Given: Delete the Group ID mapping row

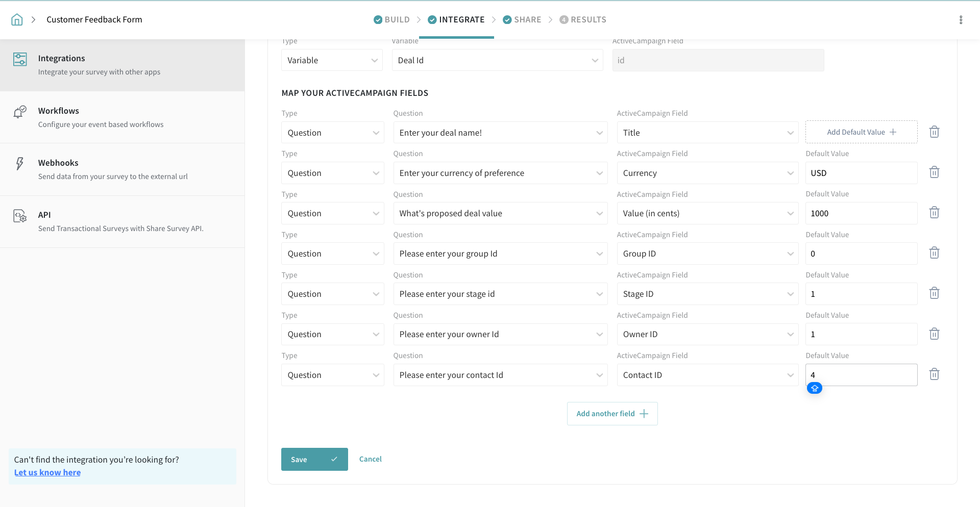Looking at the screenshot, I should click(934, 253).
